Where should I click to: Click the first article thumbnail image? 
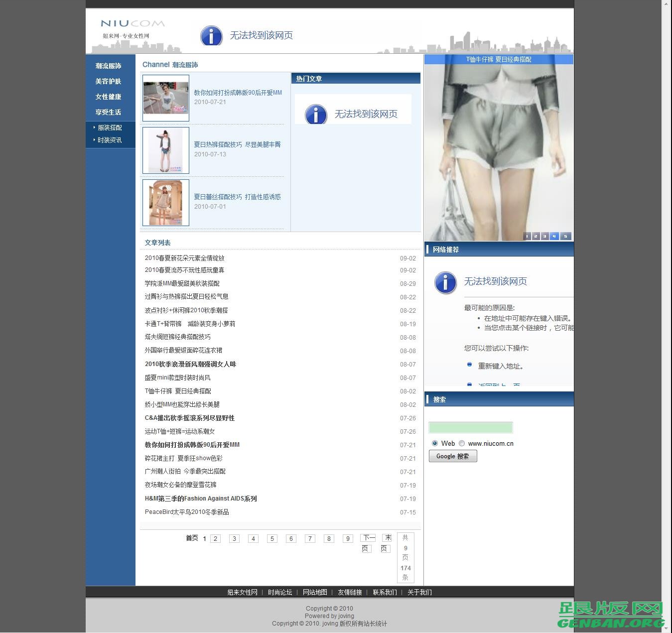[165, 98]
